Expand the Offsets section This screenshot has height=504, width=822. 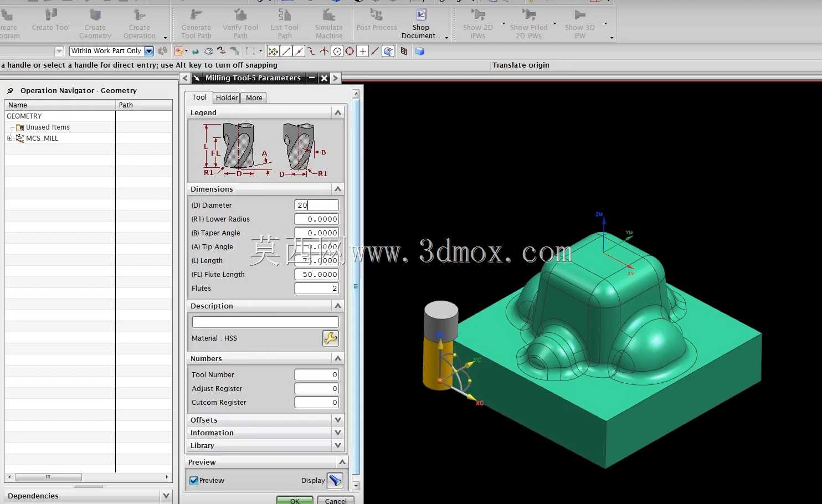tap(338, 420)
